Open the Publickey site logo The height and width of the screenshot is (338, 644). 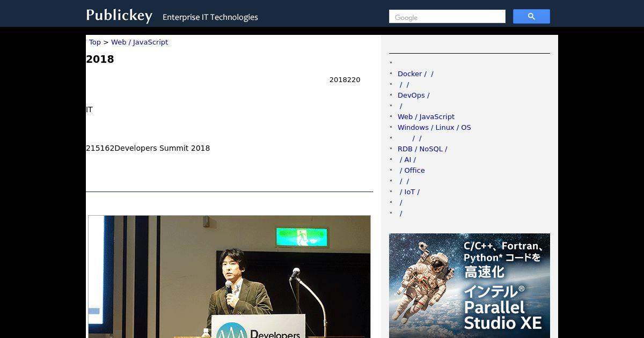pyautogui.click(x=119, y=16)
